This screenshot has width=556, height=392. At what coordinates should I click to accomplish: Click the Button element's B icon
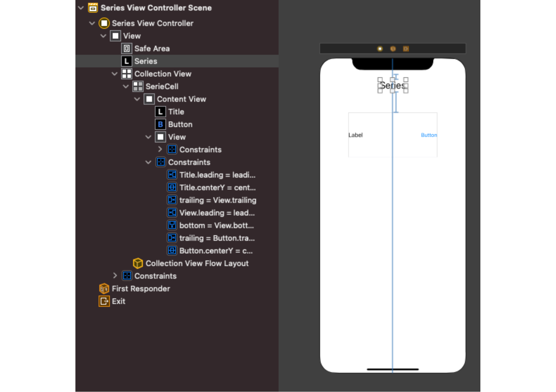pyautogui.click(x=160, y=124)
